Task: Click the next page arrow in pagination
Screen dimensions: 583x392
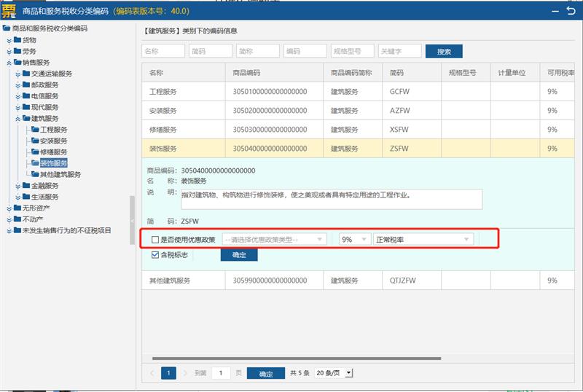Action: click(184, 373)
